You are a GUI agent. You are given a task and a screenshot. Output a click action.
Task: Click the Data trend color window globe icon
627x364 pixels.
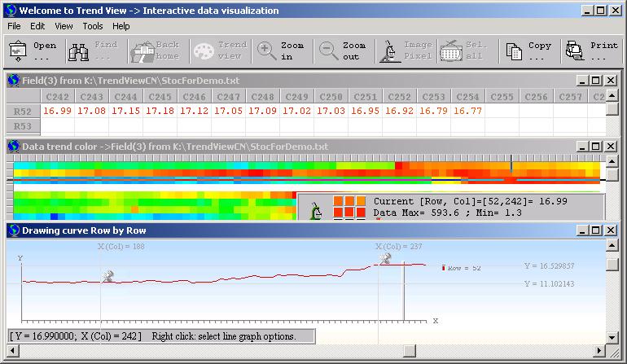click(x=14, y=147)
